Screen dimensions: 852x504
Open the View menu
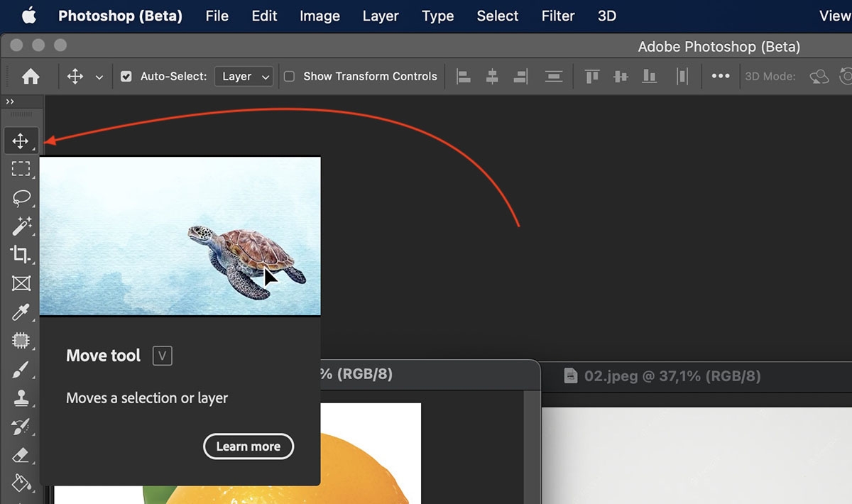point(835,16)
